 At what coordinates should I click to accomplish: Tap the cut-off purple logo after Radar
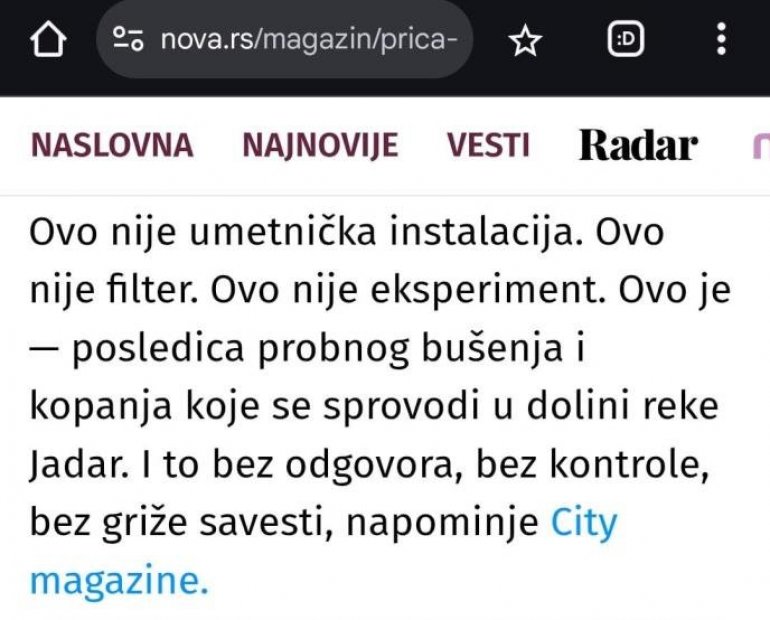point(760,147)
